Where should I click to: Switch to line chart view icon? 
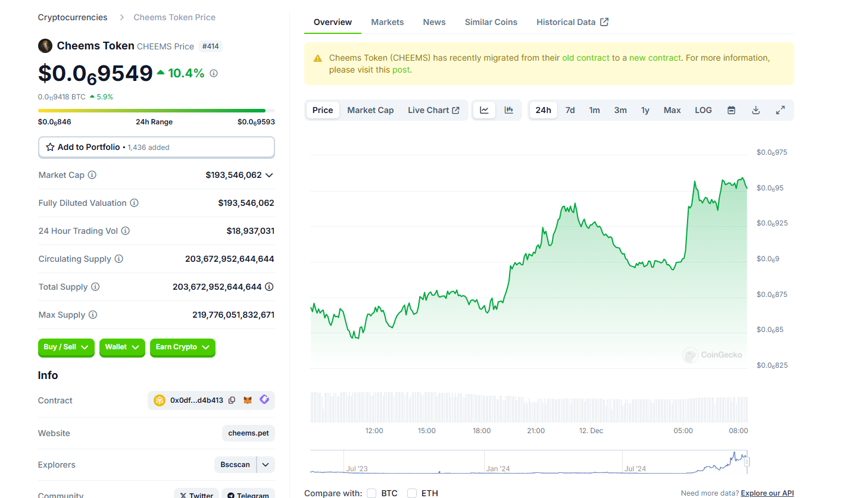tap(485, 110)
